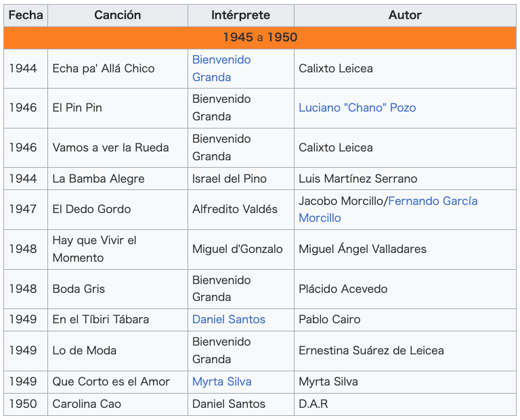Click the Boda Gris song cell
This screenshot has height=420, width=520.
pyautogui.click(x=118, y=289)
